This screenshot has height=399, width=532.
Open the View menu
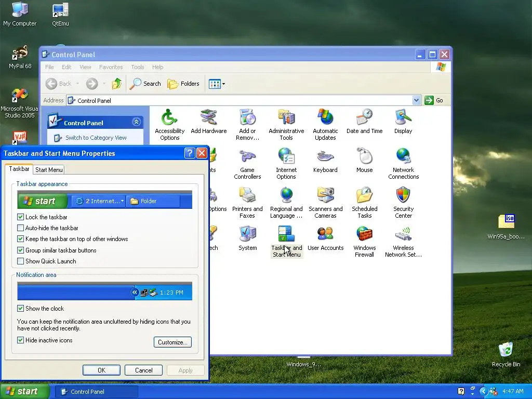tap(85, 67)
